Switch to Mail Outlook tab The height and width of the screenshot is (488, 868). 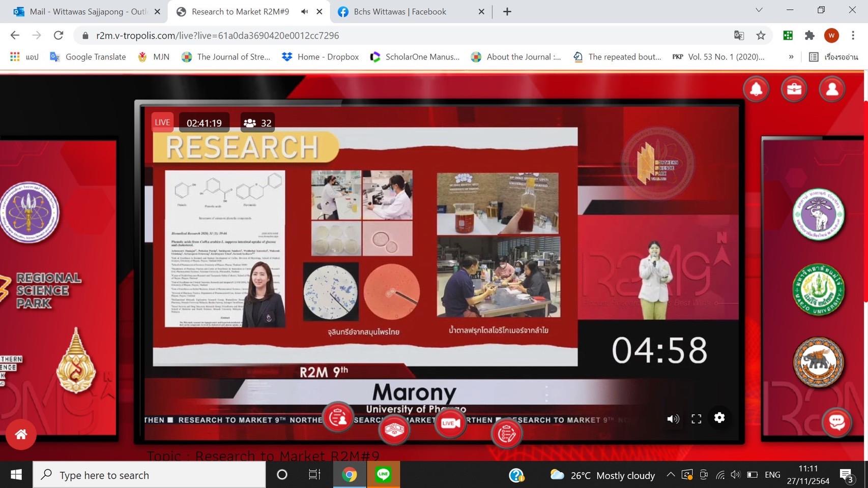pos(88,12)
